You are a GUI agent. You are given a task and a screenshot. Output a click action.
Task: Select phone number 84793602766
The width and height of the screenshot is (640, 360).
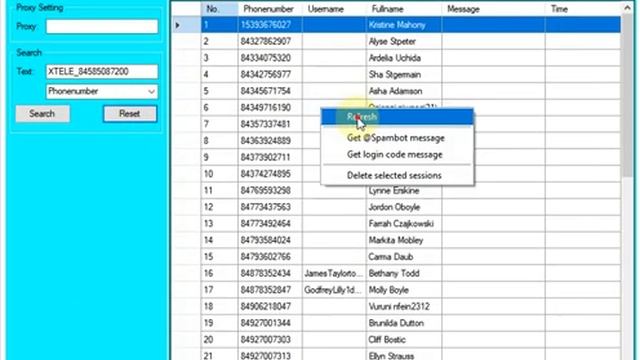[x=270, y=257]
